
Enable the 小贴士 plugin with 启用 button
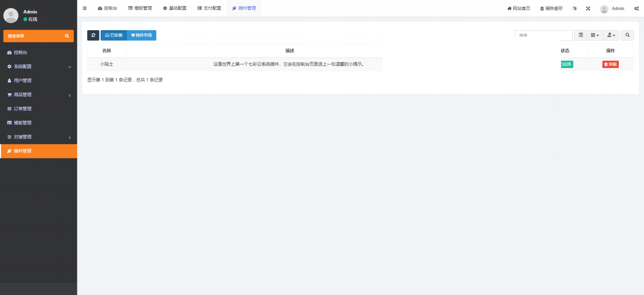click(566, 64)
